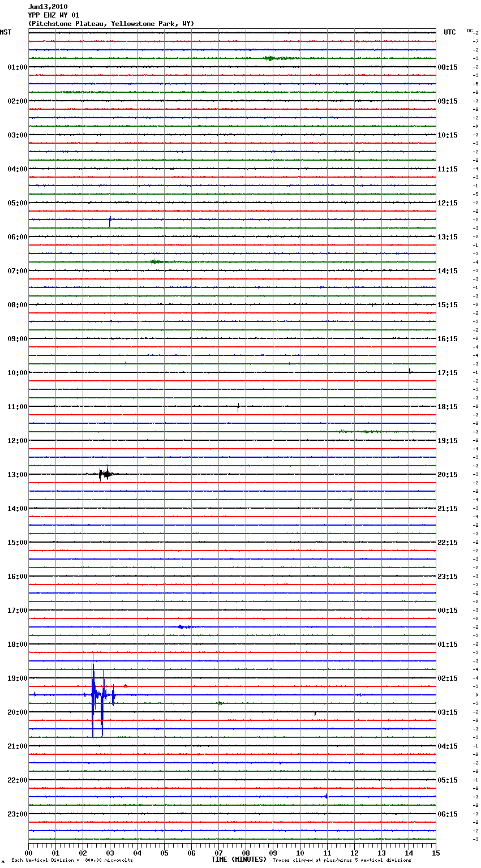Click the 16:15 UTC time label
481x868 pixels.
click(448, 339)
